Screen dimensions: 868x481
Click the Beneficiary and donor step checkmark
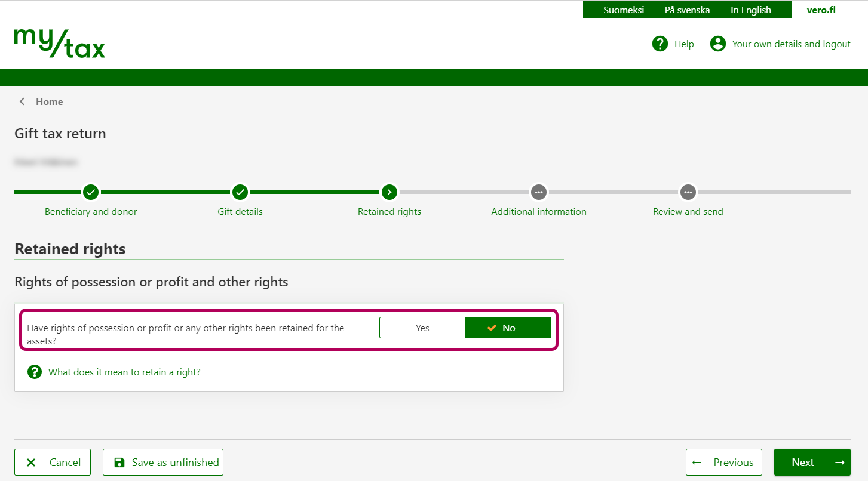tap(91, 192)
